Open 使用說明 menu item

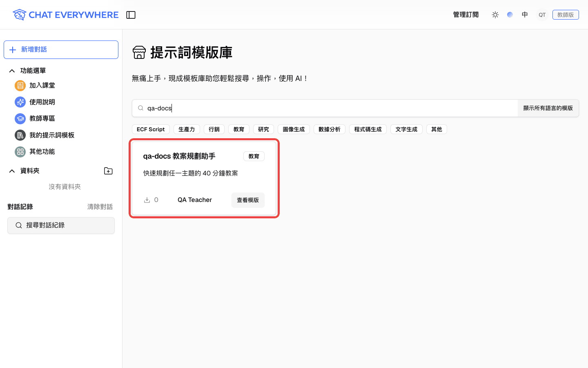[42, 102]
